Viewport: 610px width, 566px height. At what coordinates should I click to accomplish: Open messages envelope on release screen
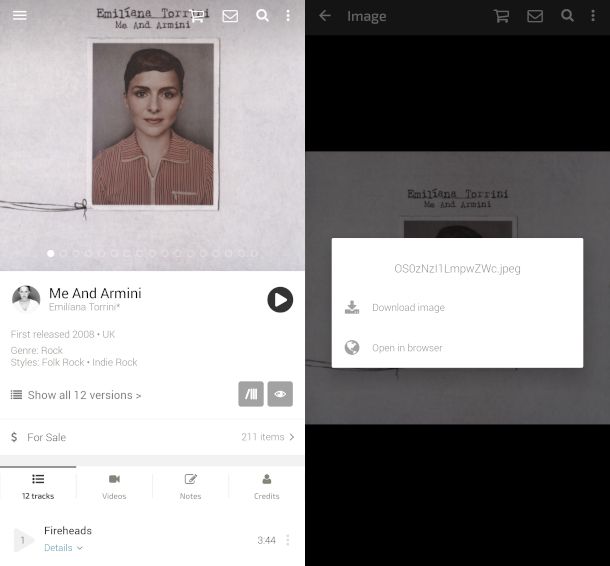tap(230, 16)
